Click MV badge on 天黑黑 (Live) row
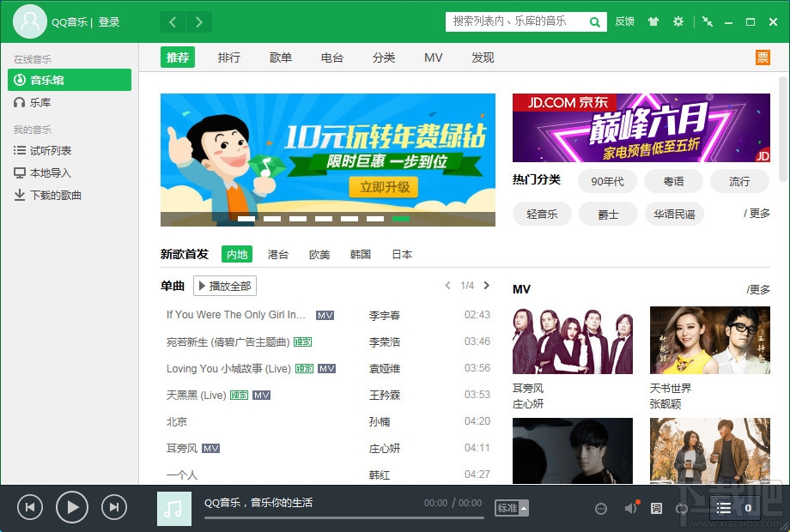 pyautogui.click(x=262, y=396)
